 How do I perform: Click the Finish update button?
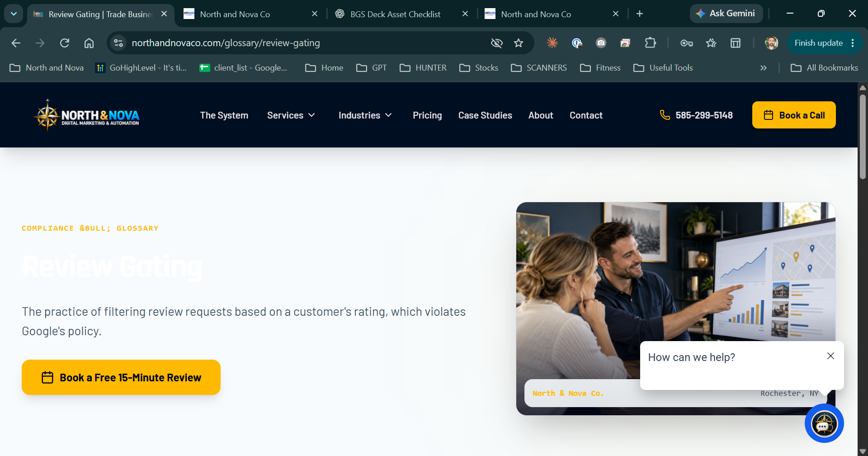[818, 43]
